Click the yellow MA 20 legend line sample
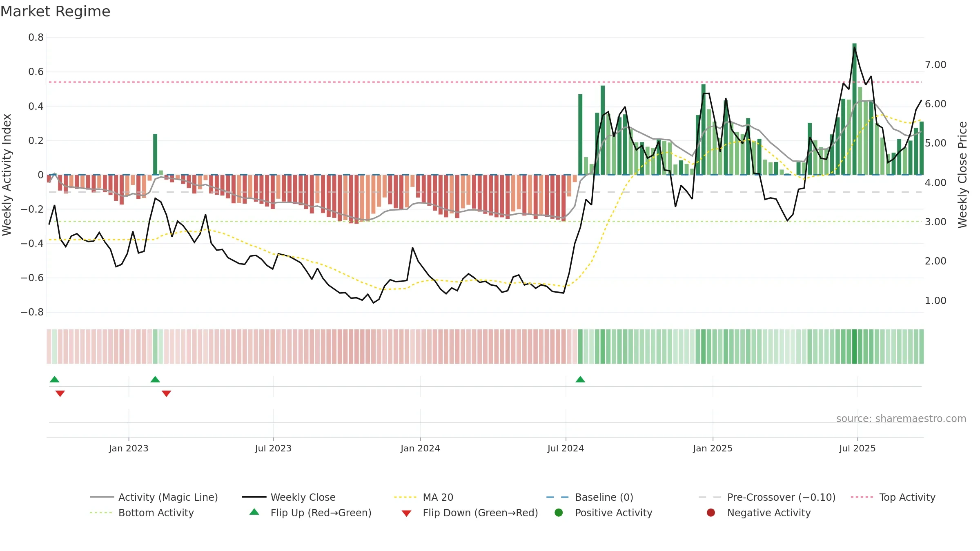This screenshot has height=551, width=980. tap(405, 497)
